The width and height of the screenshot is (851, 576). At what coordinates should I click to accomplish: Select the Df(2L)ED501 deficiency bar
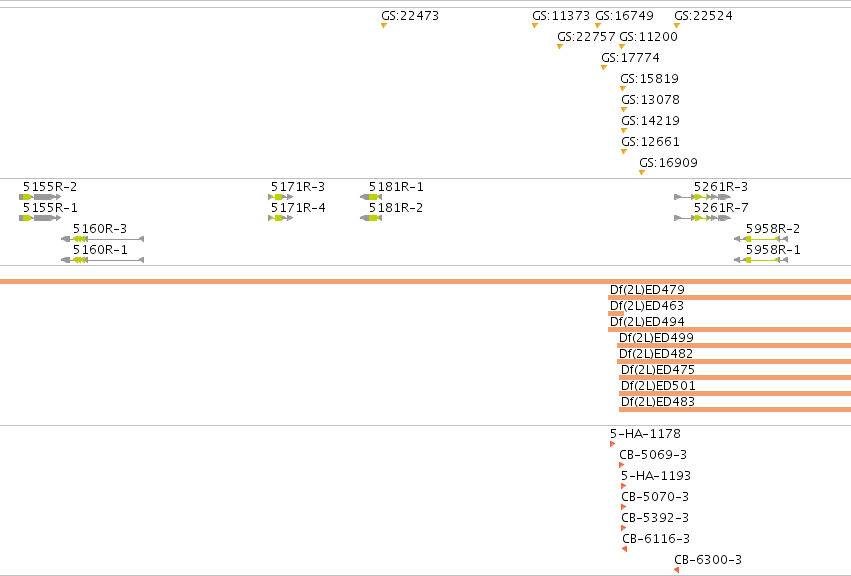pyautogui.click(x=735, y=394)
